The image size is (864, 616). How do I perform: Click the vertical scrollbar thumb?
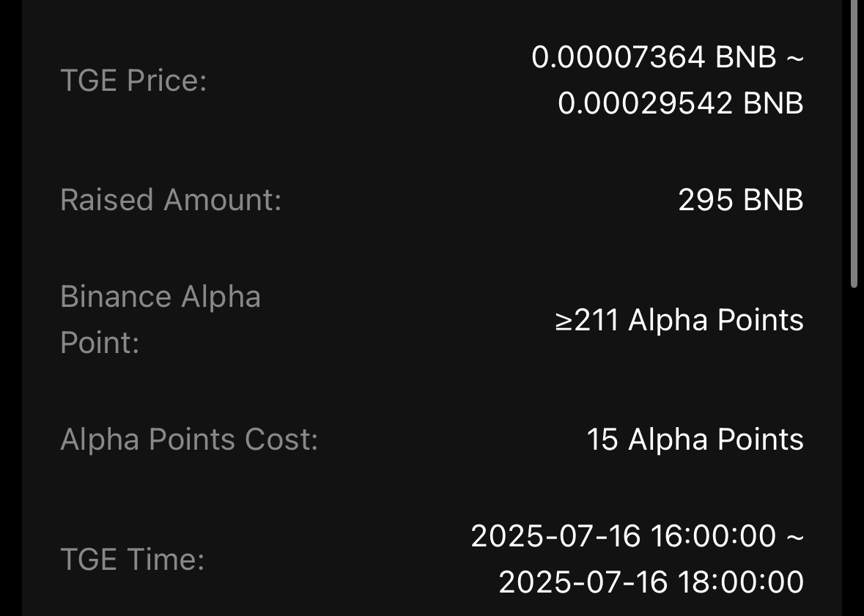[854, 144]
